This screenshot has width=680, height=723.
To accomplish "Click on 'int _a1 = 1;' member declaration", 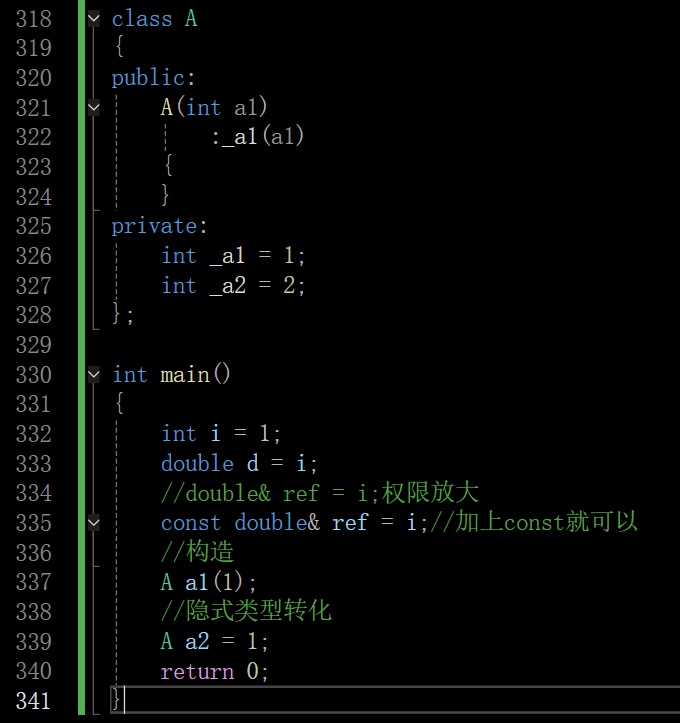I will click(233, 256).
